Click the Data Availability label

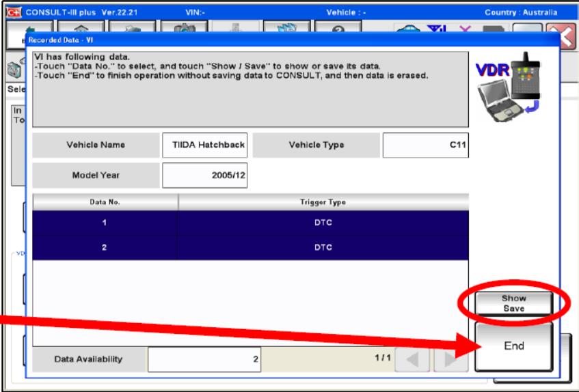click(88, 359)
